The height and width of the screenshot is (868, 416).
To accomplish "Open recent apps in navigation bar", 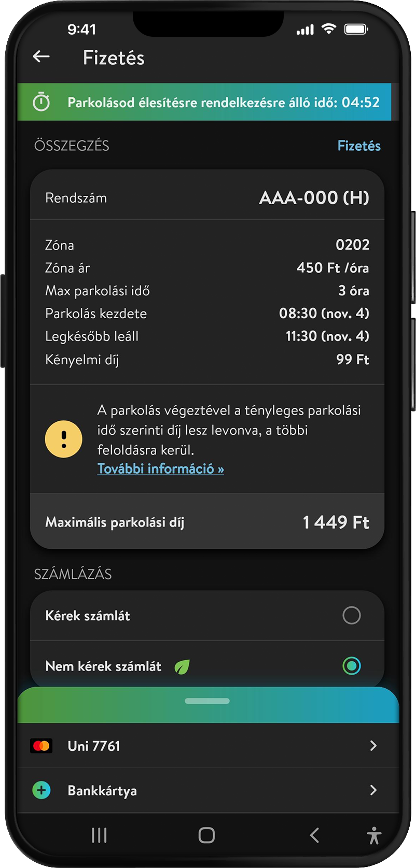I will 99,835.
